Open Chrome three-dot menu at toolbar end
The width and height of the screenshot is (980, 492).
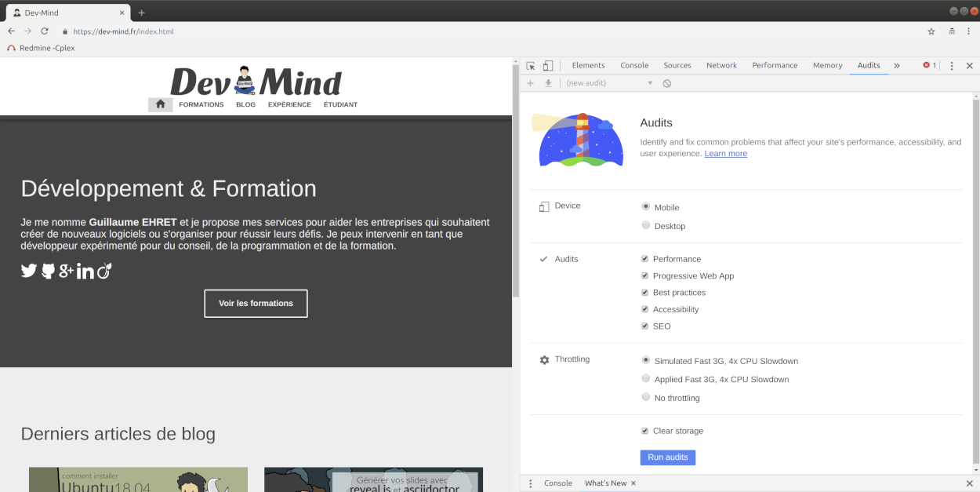click(969, 31)
